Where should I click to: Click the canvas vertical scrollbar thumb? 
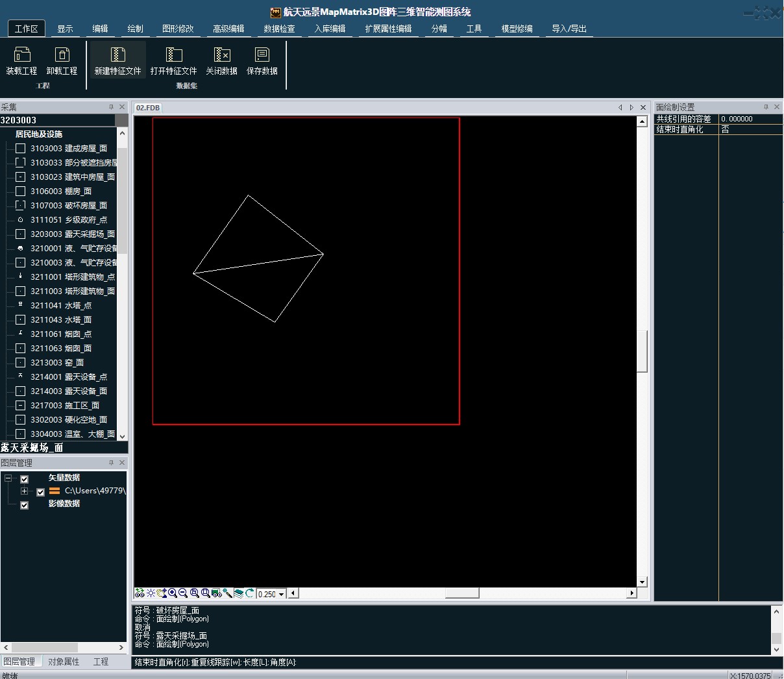[642, 351]
